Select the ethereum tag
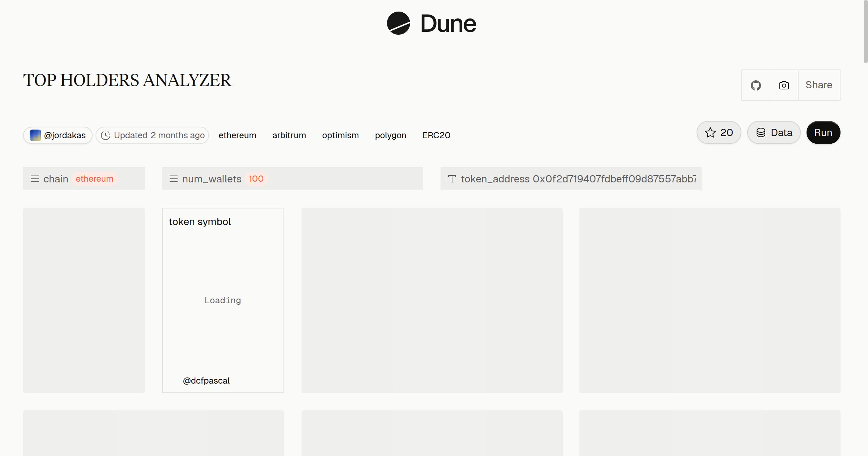The height and width of the screenshot is (456, 868). 237,135
